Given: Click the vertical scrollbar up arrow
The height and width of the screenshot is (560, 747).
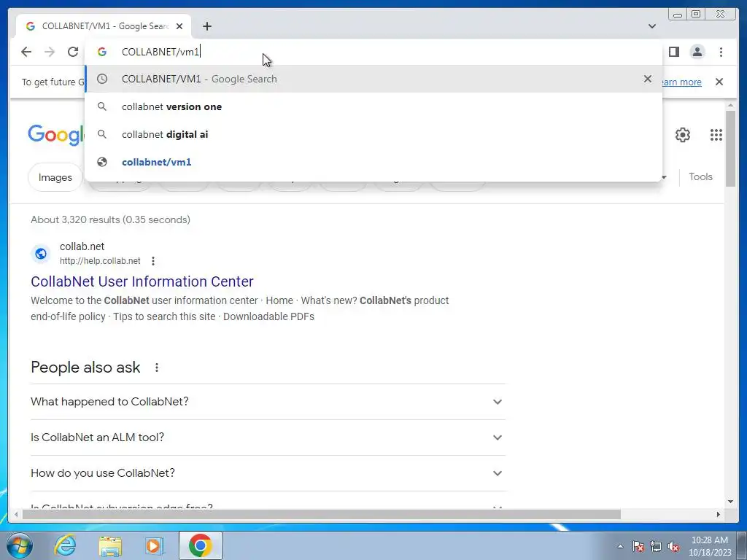Looking at the screenshot, I should pyautogui.click(x=730, y=105).
